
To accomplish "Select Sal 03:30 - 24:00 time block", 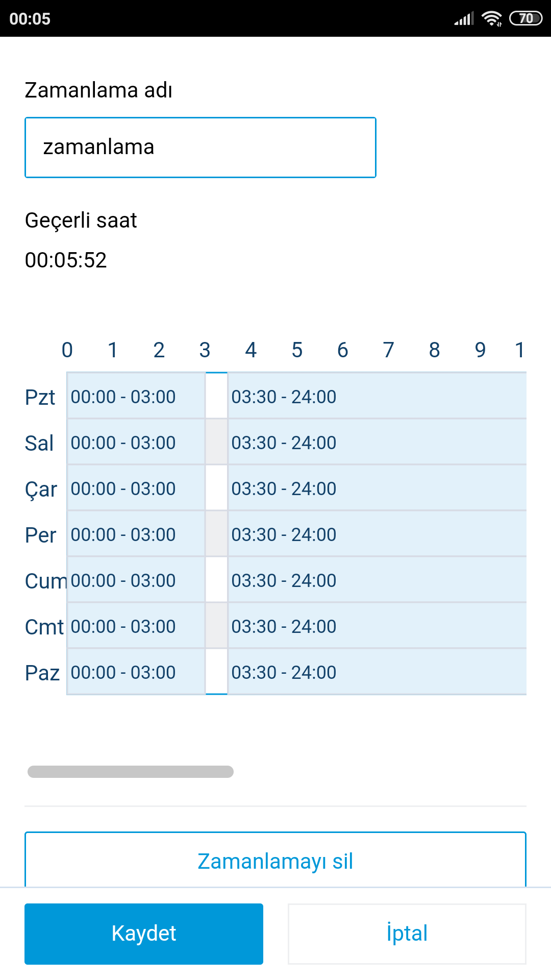I will coord(377,442).
